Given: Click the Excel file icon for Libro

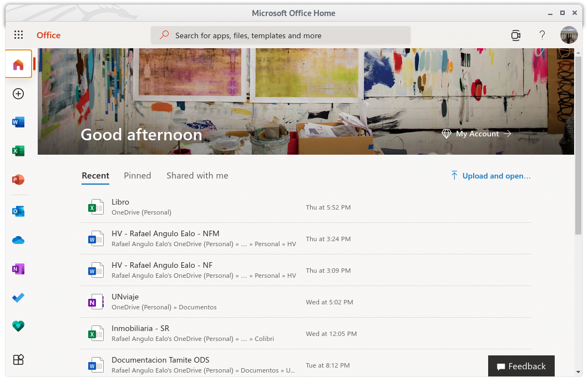Looking at the screenshot, I should [95, 207].
